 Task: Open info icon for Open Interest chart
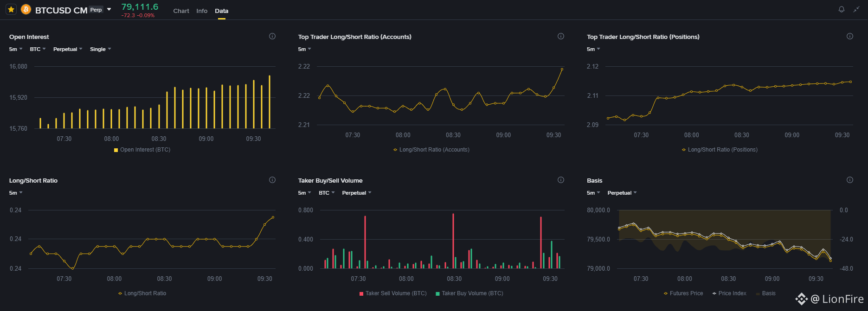pos(272,36)
